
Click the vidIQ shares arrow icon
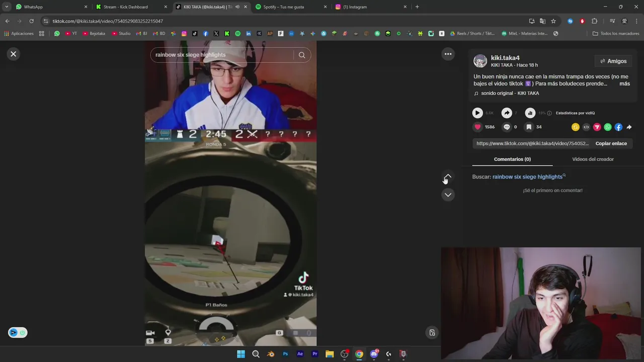[507, 113]
